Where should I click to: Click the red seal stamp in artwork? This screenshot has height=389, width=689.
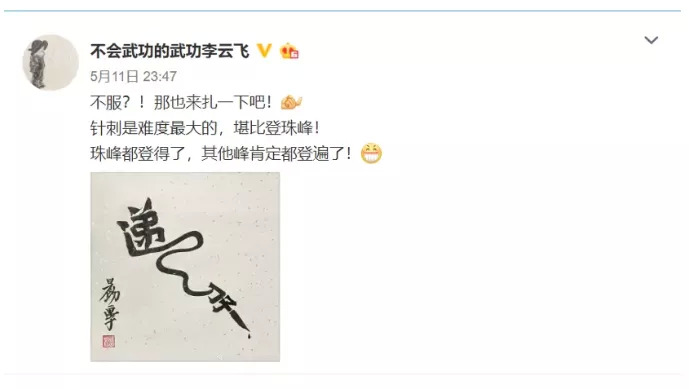109,342
